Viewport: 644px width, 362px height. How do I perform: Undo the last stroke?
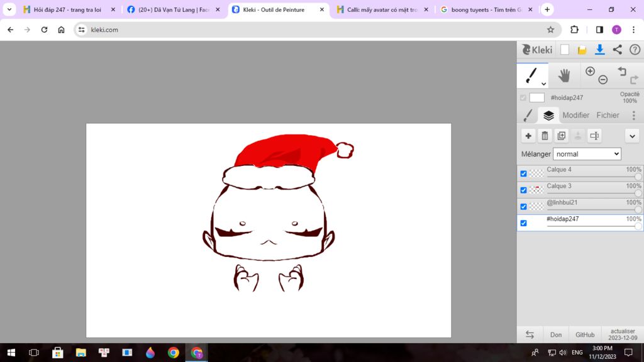point(622,72)
